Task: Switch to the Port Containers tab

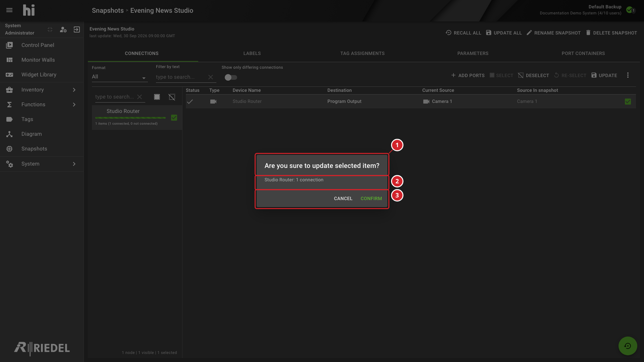Action: point(583,53)
